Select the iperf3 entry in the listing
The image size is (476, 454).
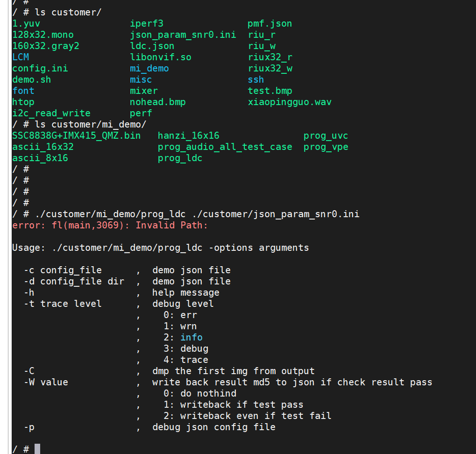coord(147,24)
